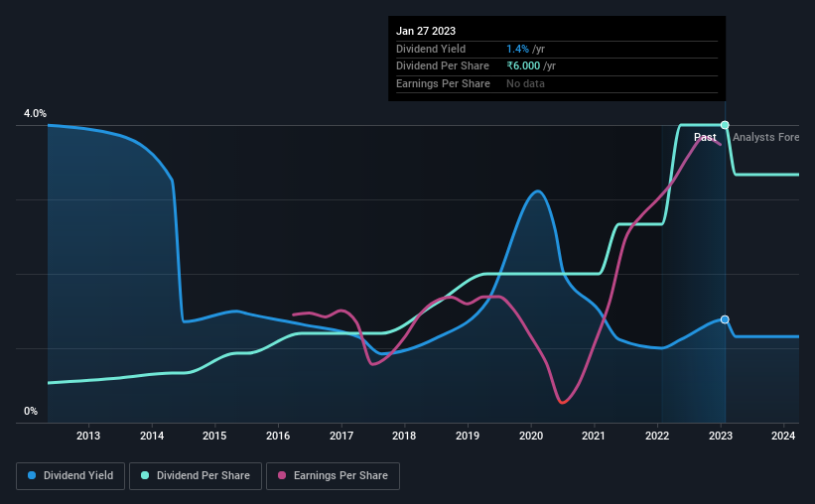Click the 'Analysts Fore' forecast label
The height and width of the screenshot is (504, 815).
click(765, 137)
